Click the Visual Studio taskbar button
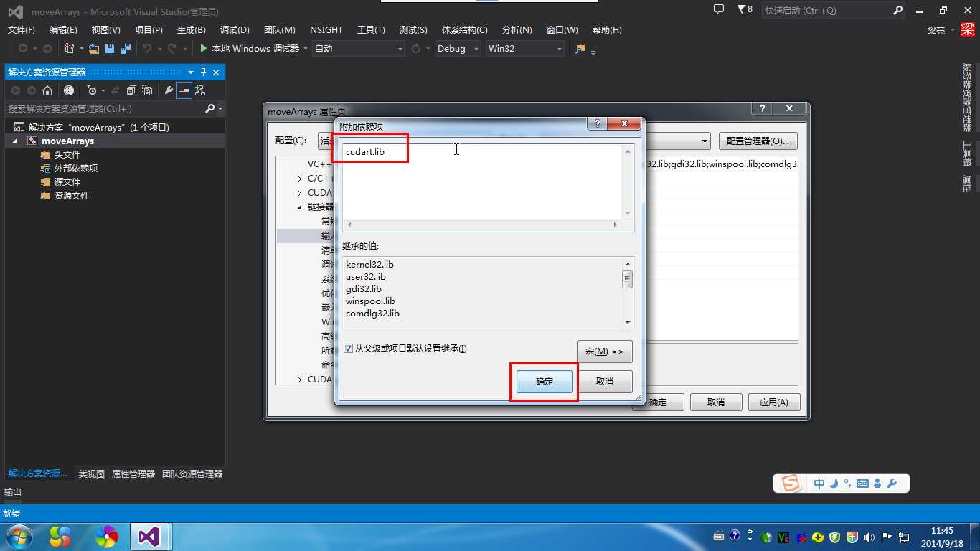980x551 pixels. click(149, 536)
